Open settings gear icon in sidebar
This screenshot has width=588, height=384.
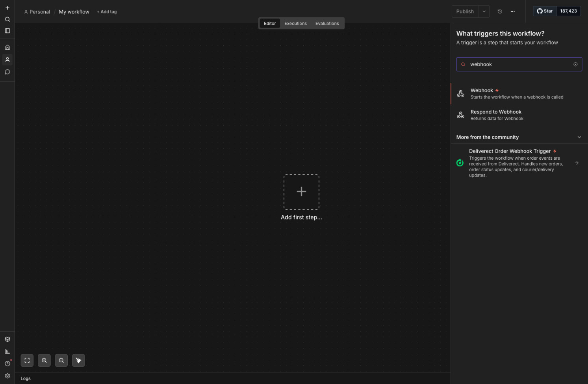coord(7,376)
